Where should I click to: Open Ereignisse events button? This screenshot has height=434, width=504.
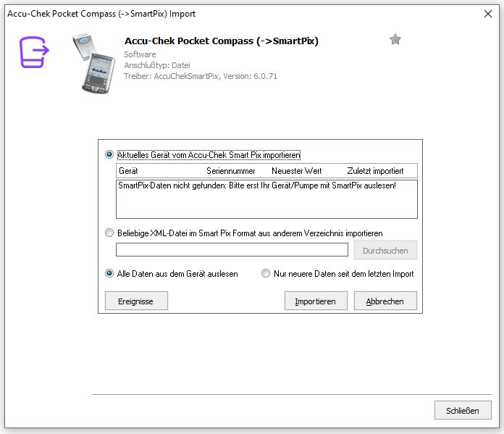[x=136, y=301]
